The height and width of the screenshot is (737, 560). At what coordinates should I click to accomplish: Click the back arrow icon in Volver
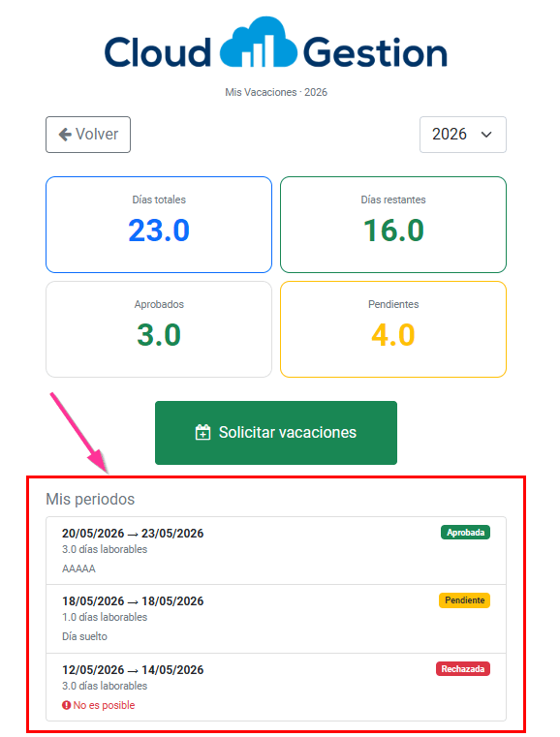65,135
